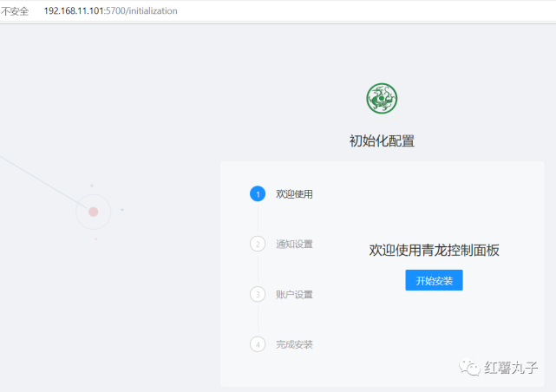Viewport: 556px width, 392px height.
Task: Click the 初始化配置 heading
Action: coord(382,141)
